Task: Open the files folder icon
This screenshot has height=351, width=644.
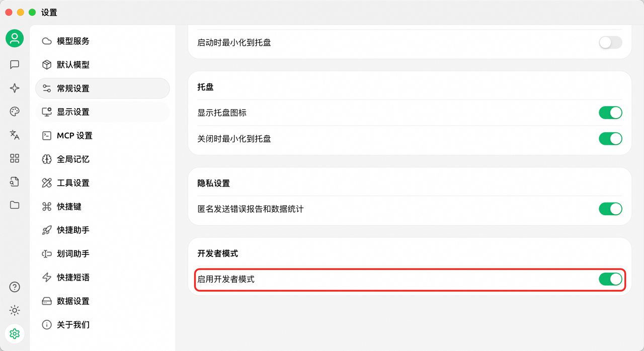Action: tap(15, 205)
